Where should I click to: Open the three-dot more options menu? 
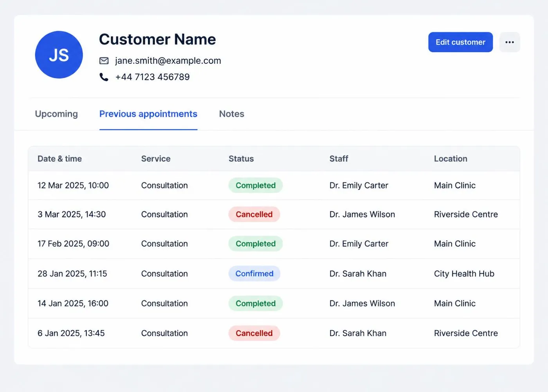click(510, 42)
